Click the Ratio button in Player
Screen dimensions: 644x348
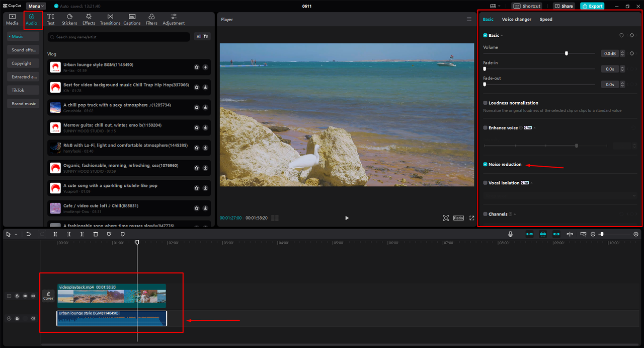pyautogui.click(x=458, y=218)
